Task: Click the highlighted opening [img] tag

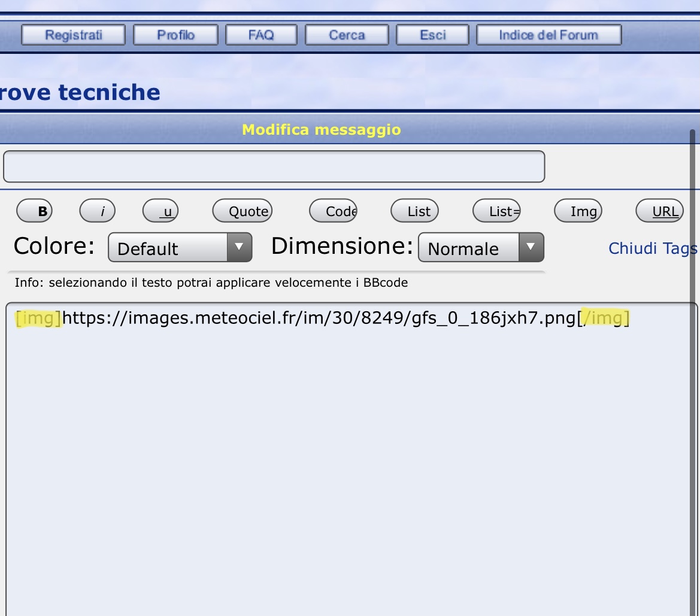Action: (38, 318)
